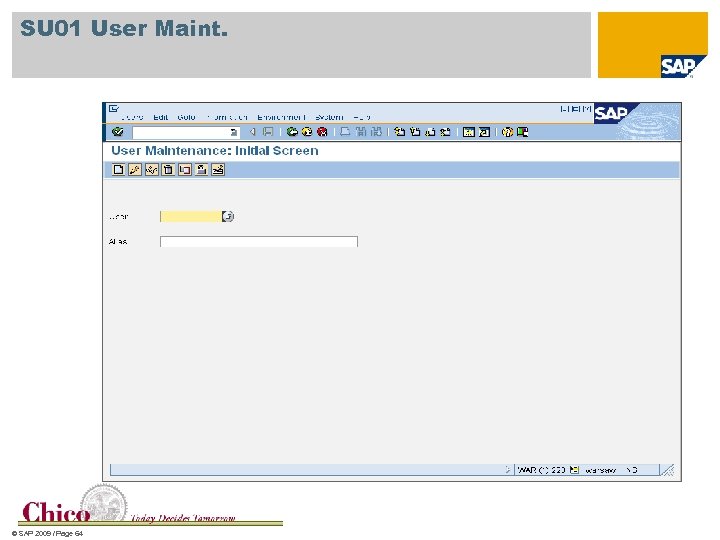Open the System menu
Image resolution: width=720 pixels, height=540 pixels.
click(x=329, y=117)
